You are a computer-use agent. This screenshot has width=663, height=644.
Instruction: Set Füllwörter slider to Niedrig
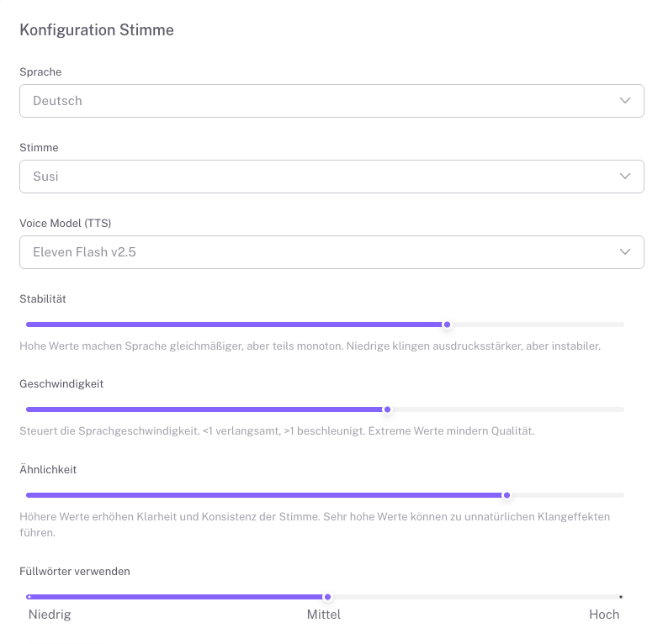point(29,597)
